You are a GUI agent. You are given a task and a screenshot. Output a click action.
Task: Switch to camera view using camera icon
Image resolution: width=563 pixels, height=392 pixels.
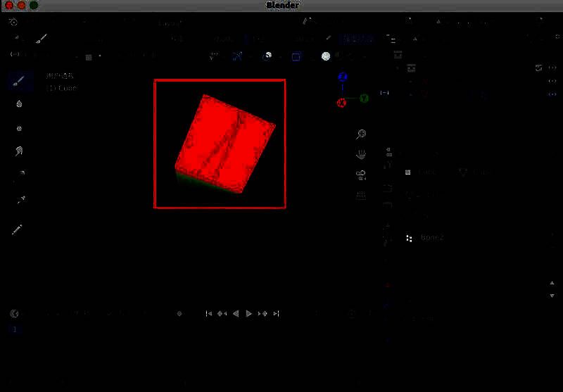[361, 175]
